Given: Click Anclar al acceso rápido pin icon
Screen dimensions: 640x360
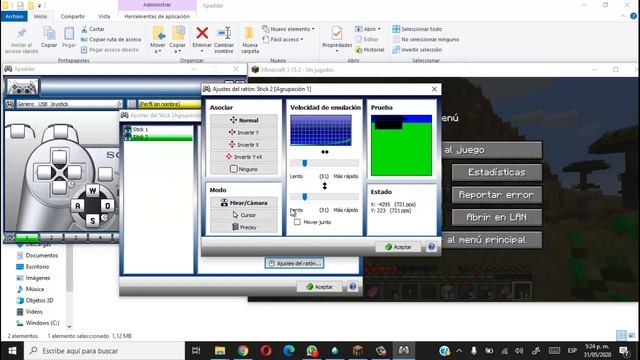Looking at the screenshot, I should (21, 33).
